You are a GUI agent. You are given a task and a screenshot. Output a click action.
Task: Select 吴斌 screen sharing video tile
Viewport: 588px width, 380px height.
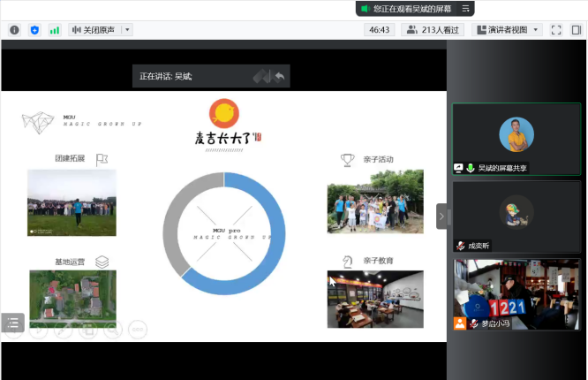(516, 140)
